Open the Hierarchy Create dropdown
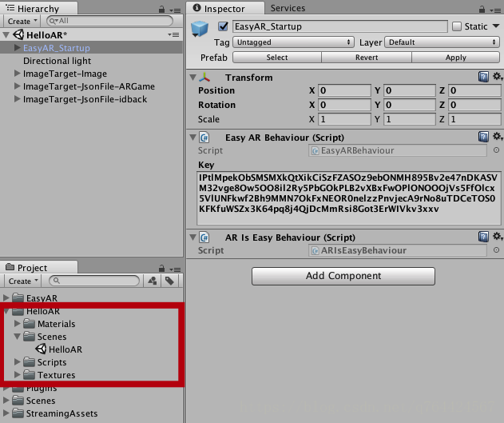The width and height of the screenshot is (504, 423). [22, 22]
